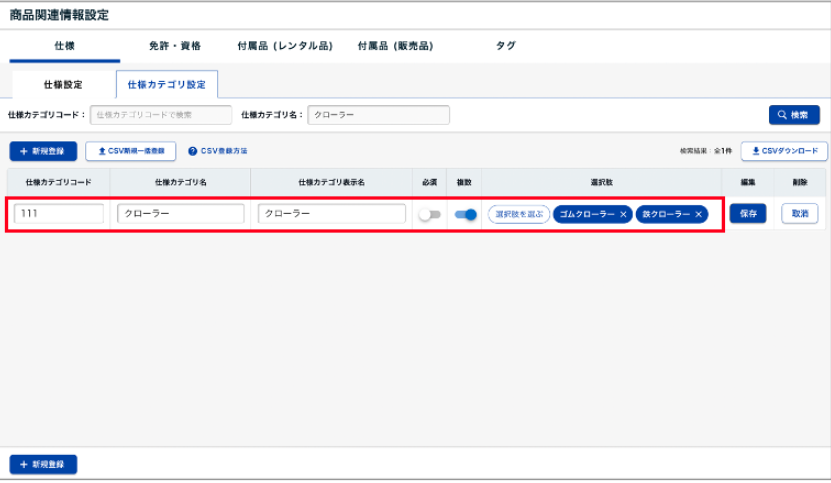
Task: Enable the 必須 toggle switch
Action: (x=429, y=214)
